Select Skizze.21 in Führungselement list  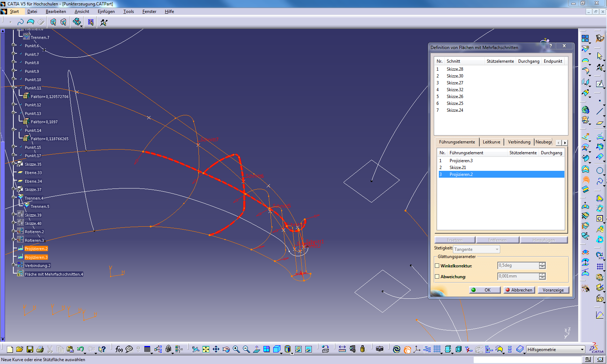tap(501, 168)
